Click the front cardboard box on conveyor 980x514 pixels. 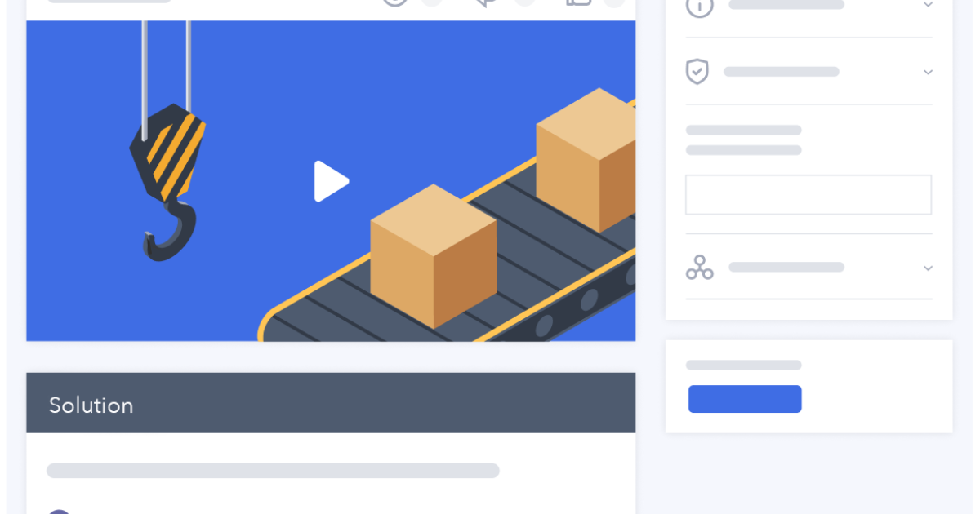pos(433,257)
